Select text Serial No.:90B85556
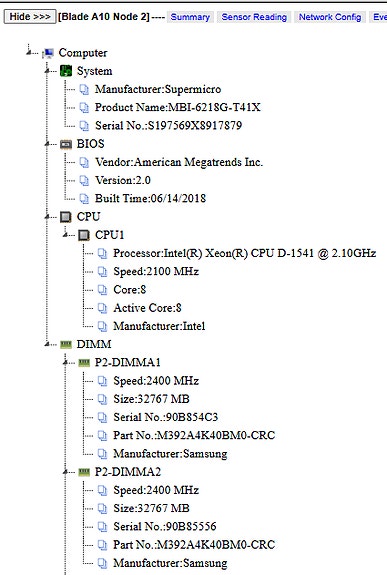Viewport: 387px width, 575px height. 165,527
